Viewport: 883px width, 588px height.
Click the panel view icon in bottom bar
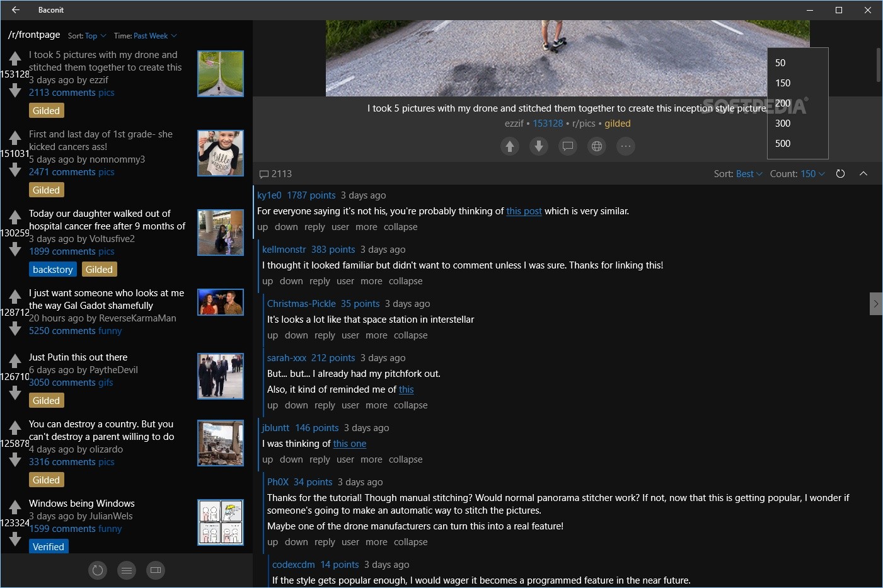pos(156,570)
